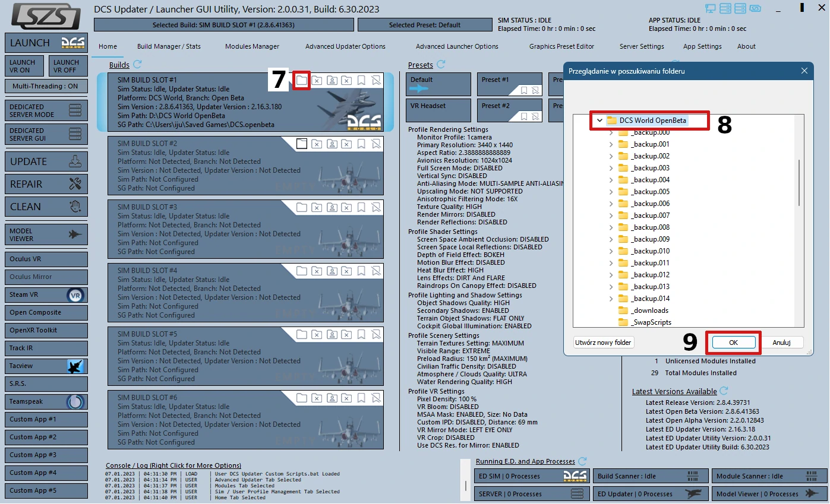
Task: Refresh the Builds list
Action: point(137,65)
